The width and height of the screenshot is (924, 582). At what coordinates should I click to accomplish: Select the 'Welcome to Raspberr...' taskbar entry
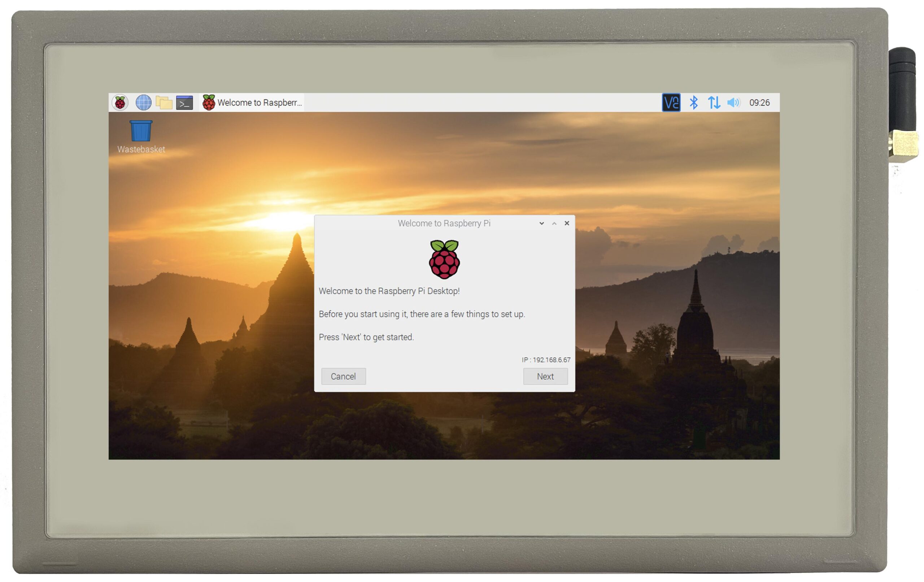point(252,103)
